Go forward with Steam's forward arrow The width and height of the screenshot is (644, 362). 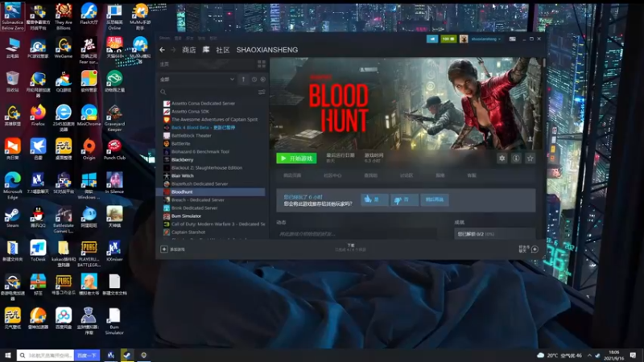pos(173,50)
